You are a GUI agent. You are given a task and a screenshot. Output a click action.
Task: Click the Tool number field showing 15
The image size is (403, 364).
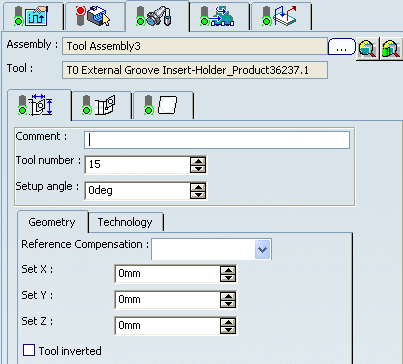coord(137,165)
